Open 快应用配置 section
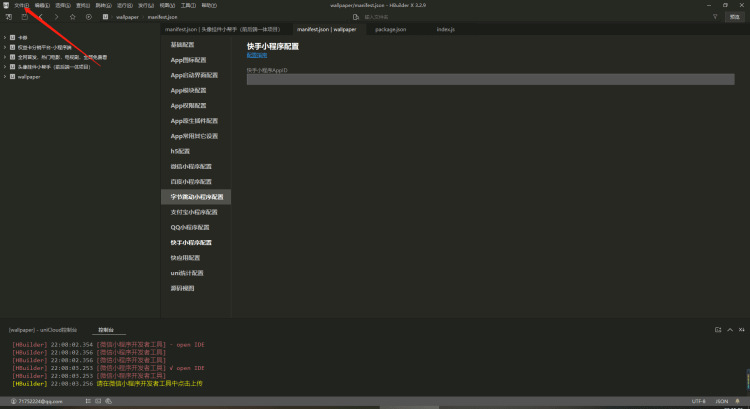 click(185, 258)
